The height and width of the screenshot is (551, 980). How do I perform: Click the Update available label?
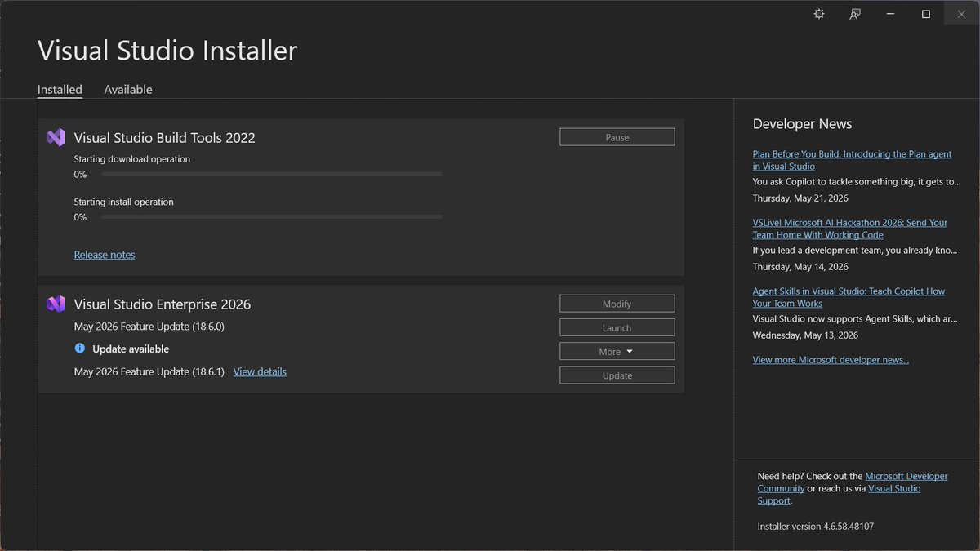[131, 349]
